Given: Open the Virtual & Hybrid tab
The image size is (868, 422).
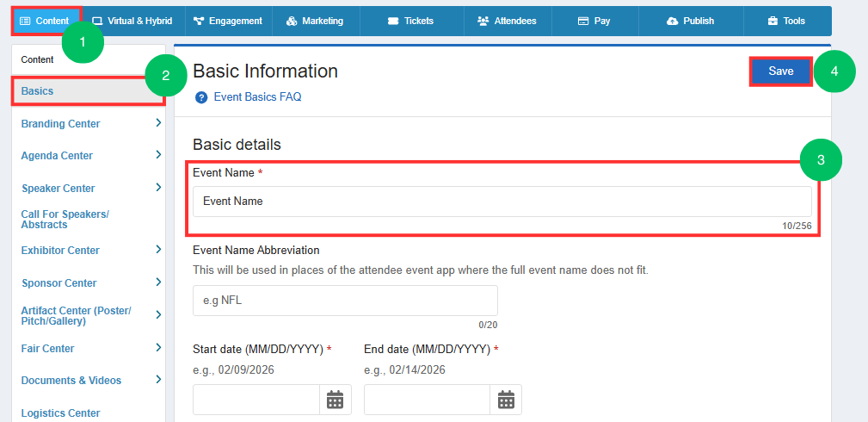Looking at the screenshot, I should coord(132,21).
